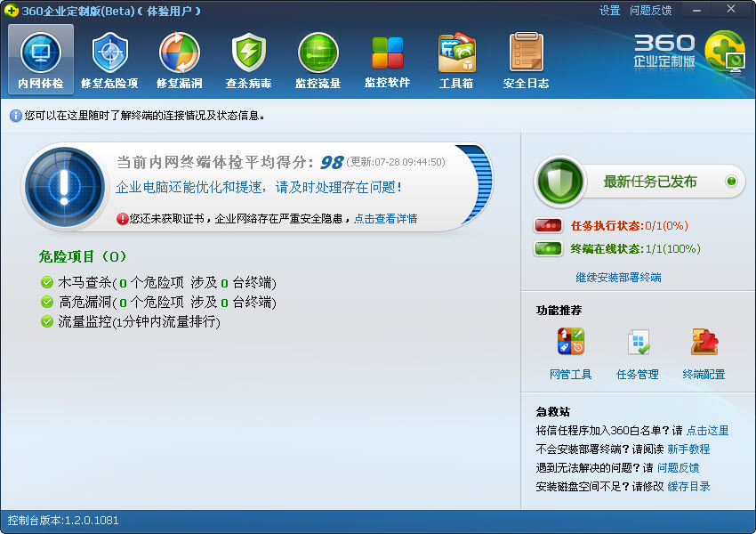The width and height of the screenshot is (756, 534).
Task: Click the 功能推荐 heading
Action: pyautogui.click(x=559, y=311)
